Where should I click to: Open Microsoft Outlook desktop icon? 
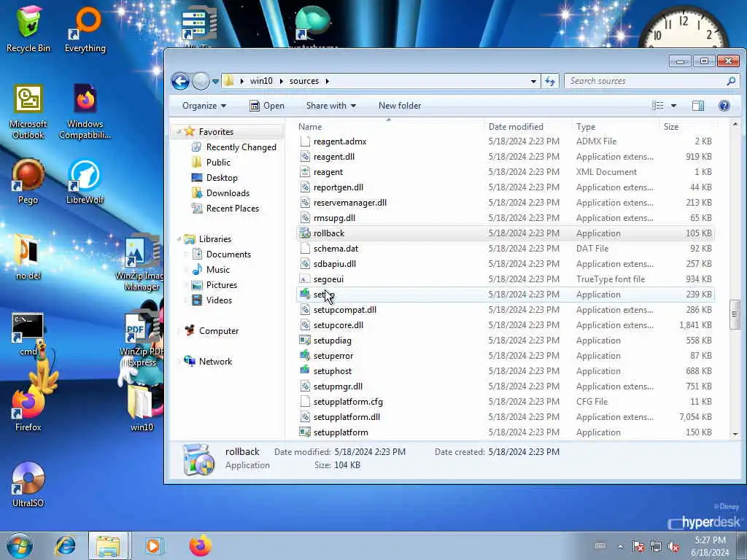[28, 112]
